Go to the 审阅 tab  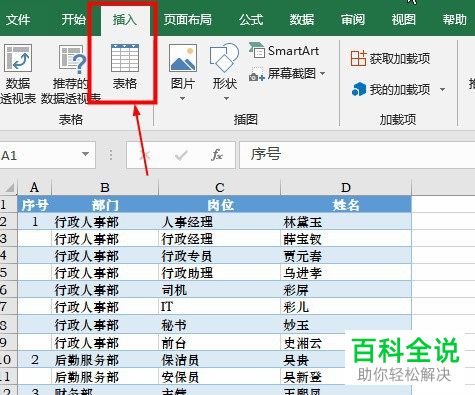coord(353,20)
